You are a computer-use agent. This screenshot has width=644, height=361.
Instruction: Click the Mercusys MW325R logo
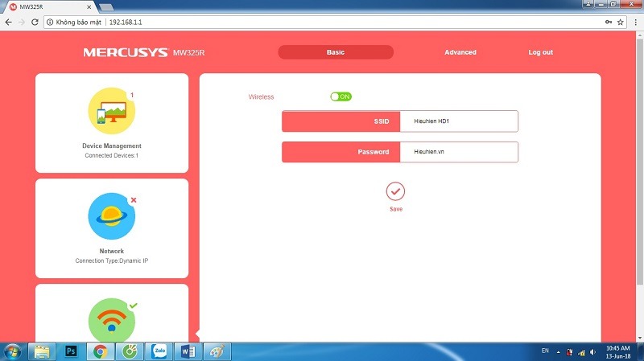coord(144,52)
